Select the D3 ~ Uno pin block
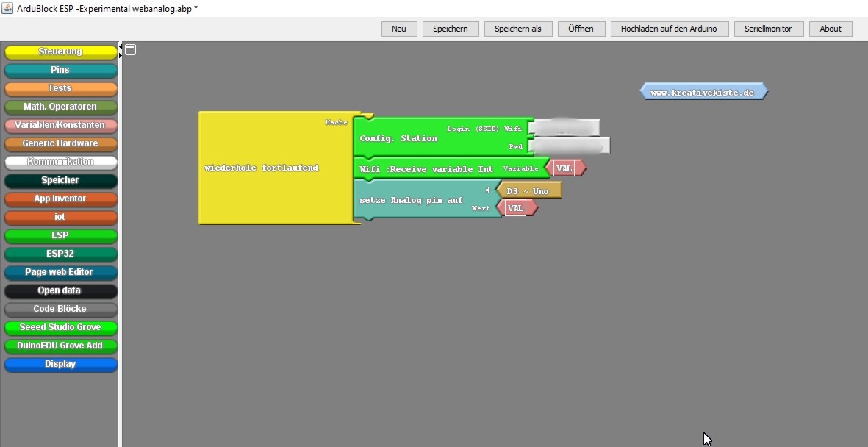868x447 pixels. [x=528, y=191]
